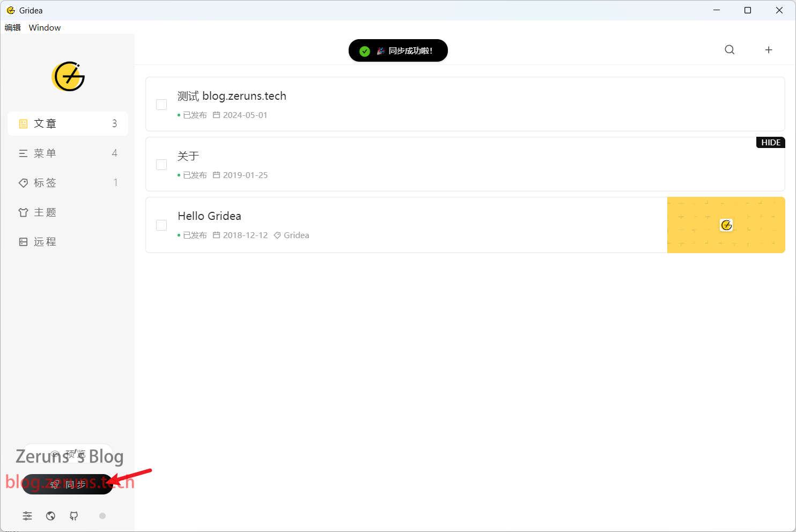Screen dimensions: 796x532
Task: Click the grey status dot icon
Action: tap(102, 516)
